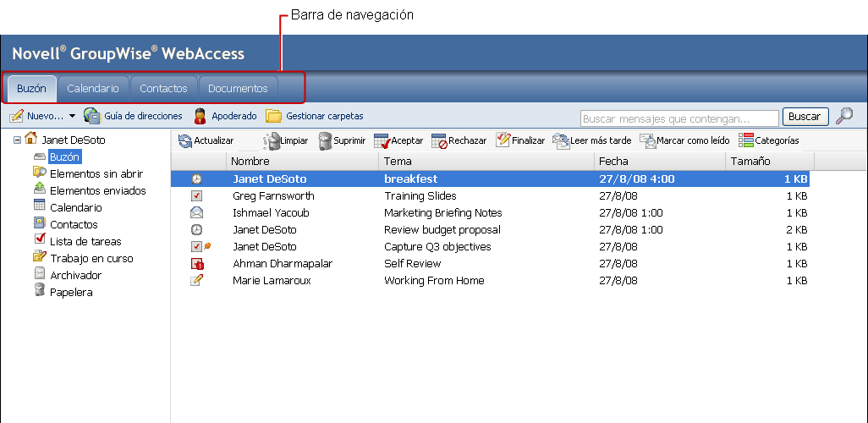Open the breakfest message
The image size is (868, 423).
[411, 179]
